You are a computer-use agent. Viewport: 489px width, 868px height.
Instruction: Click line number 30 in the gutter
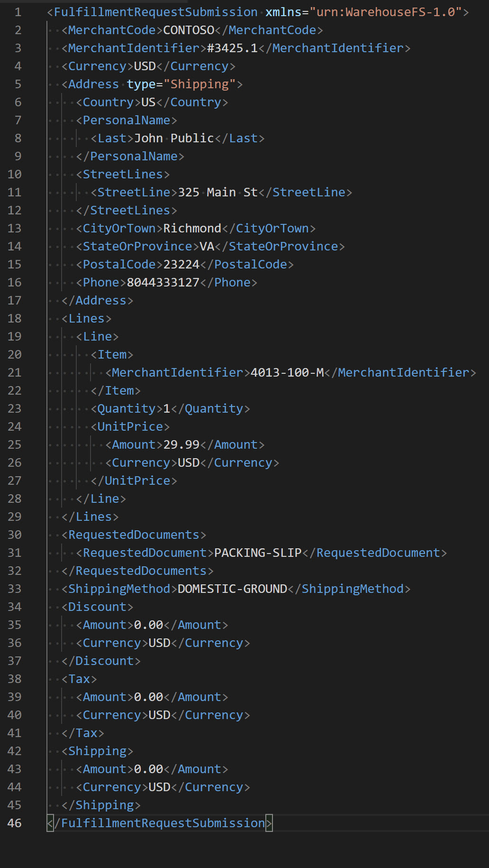(x=15, y=535)
